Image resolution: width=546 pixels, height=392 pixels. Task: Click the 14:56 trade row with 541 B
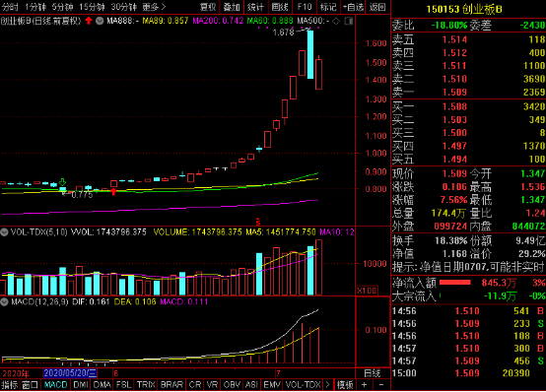click(x=468, y=311)
